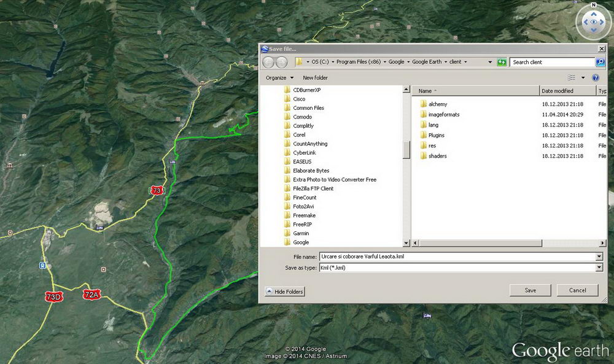Viewport: 614px width, 364px height.
Task: Click the route 72A road shield
Action: 92,295
